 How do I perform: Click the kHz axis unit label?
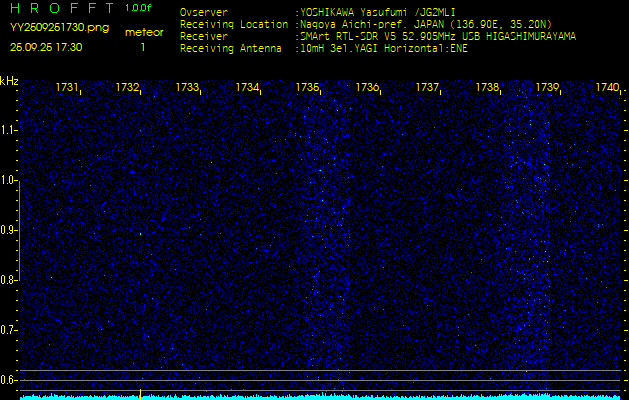[9, 81]
